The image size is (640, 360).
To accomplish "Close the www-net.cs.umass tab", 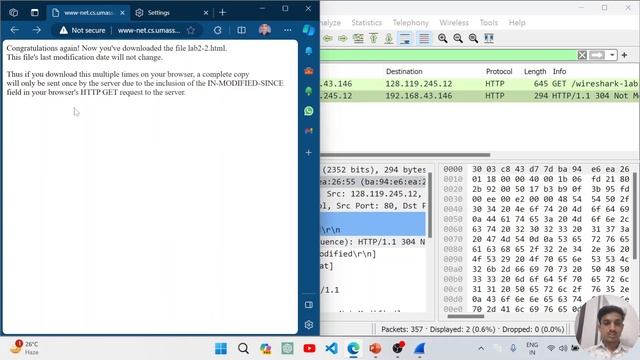I will [x=122, y=13].
